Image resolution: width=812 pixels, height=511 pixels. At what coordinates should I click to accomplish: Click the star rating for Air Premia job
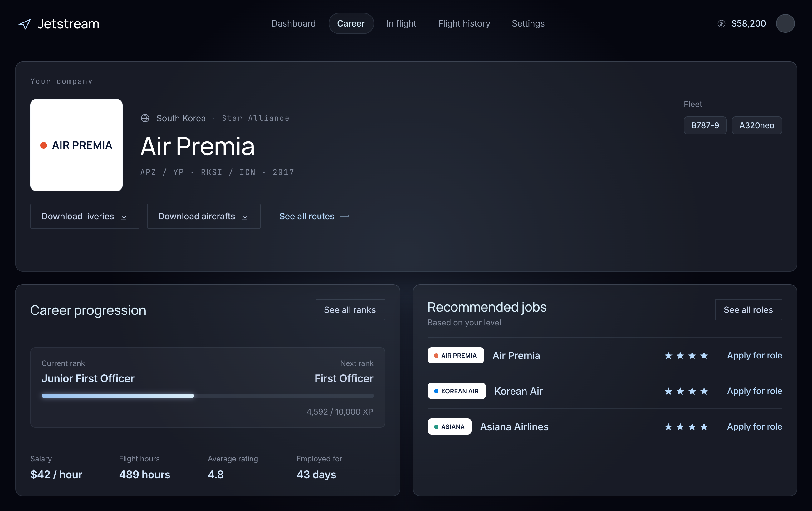pyautogui.click(x=686, y=356)
